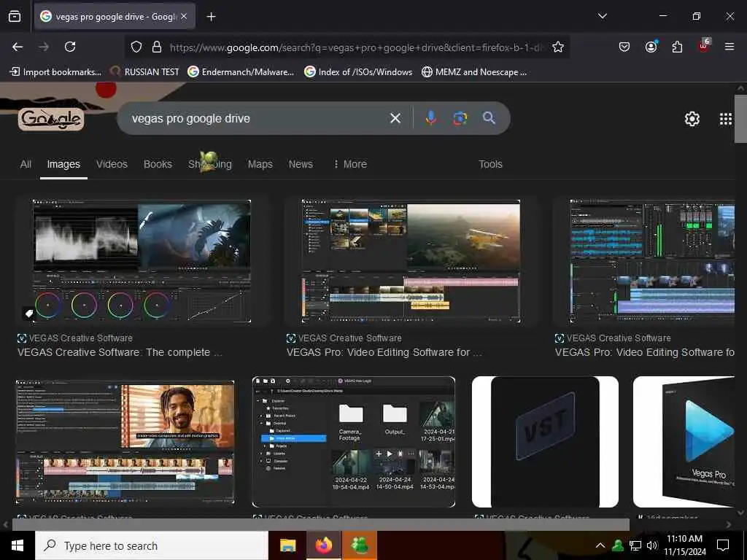Image resolution: width=747 pixels, height=560 pixels.
Task: Open the Tools filter options
Action: pyautogui.click(x=490, y=164)
